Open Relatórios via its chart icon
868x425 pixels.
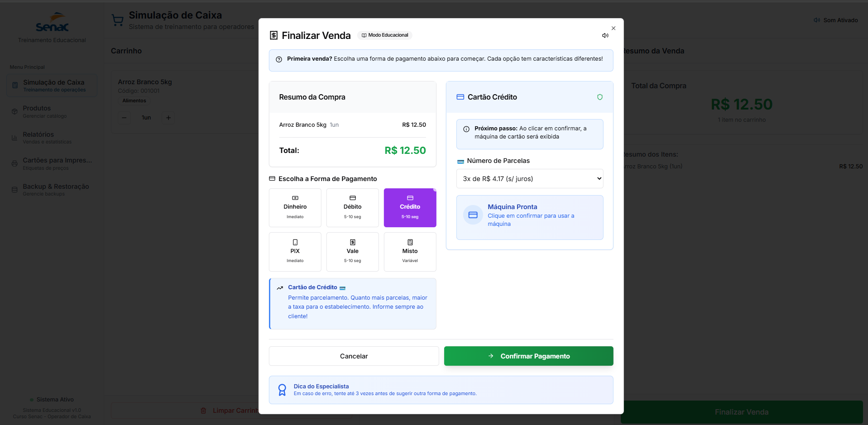coord(14,137)
